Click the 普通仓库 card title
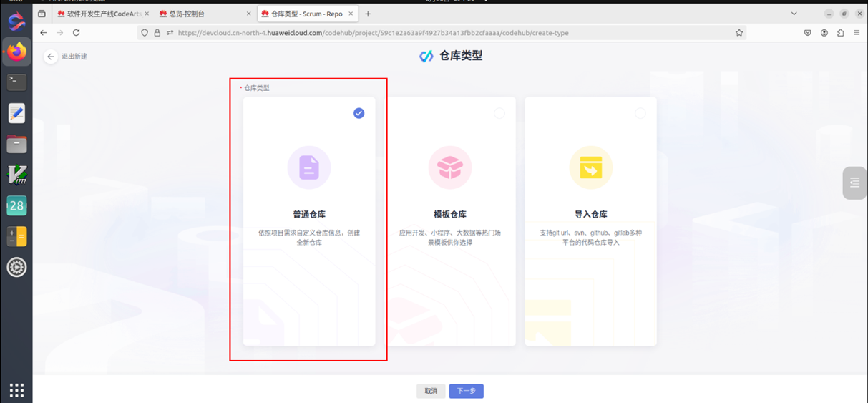868x403 pixels. pyautogui.click(x=309, y=214)
